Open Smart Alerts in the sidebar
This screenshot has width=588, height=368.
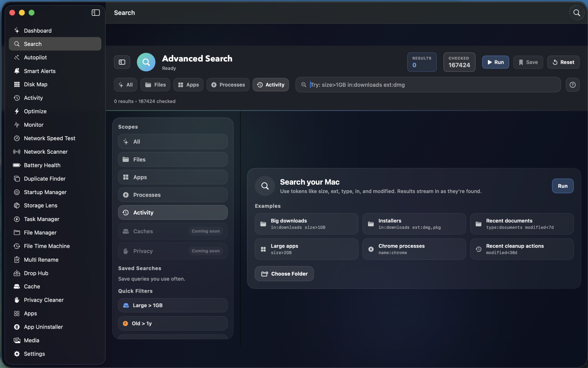pyautogui.click(x=55, y=71)
